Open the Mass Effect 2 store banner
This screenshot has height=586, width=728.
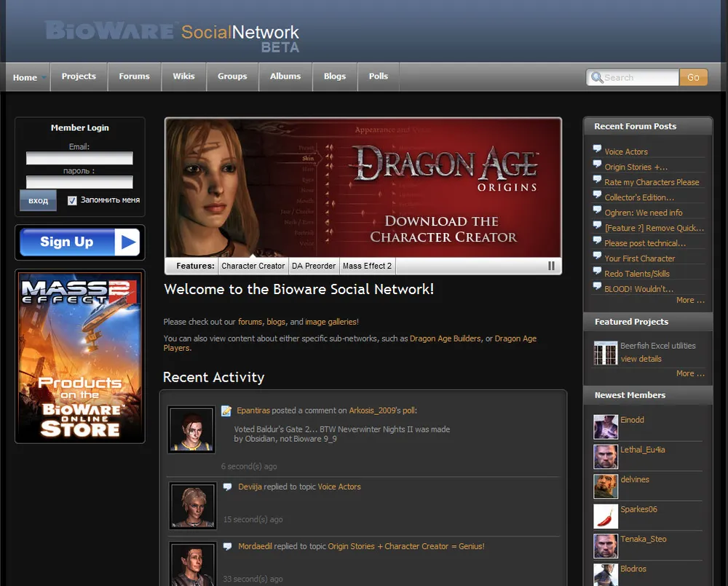(79, 356)
